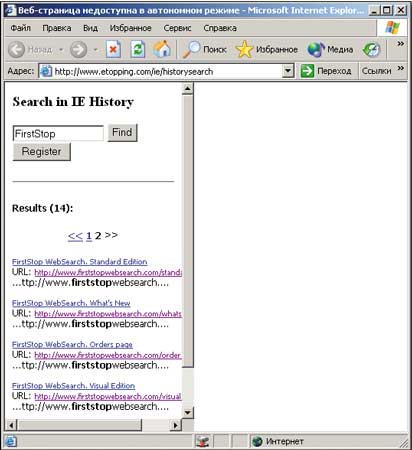Open the Сервис menu
This screenshot has height=450, width=412.
(177, 28)
